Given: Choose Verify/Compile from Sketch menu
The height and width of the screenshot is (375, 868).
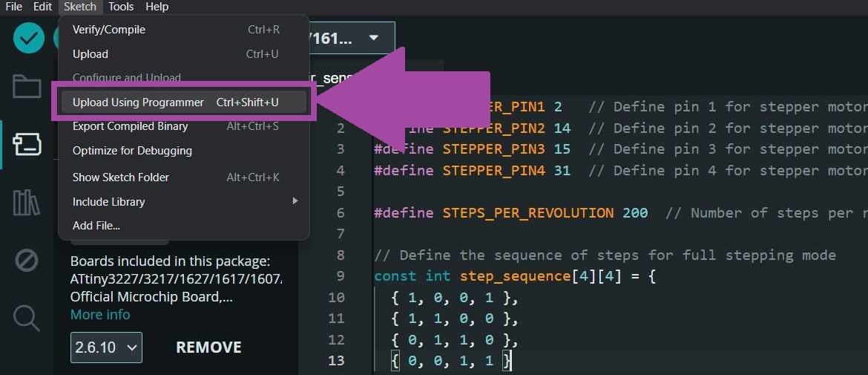Looking at the screenshot, I should [x=109, y=30].
